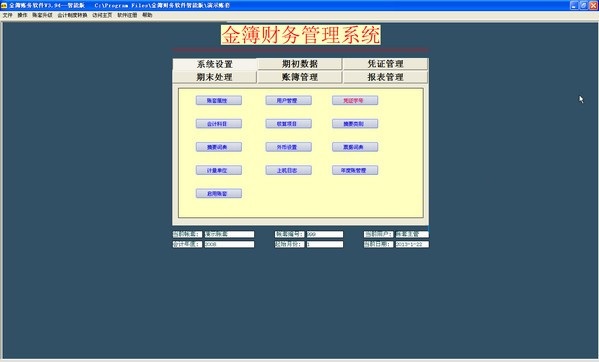
Task: Click the 当前用户 field
Action: [412, 234]
